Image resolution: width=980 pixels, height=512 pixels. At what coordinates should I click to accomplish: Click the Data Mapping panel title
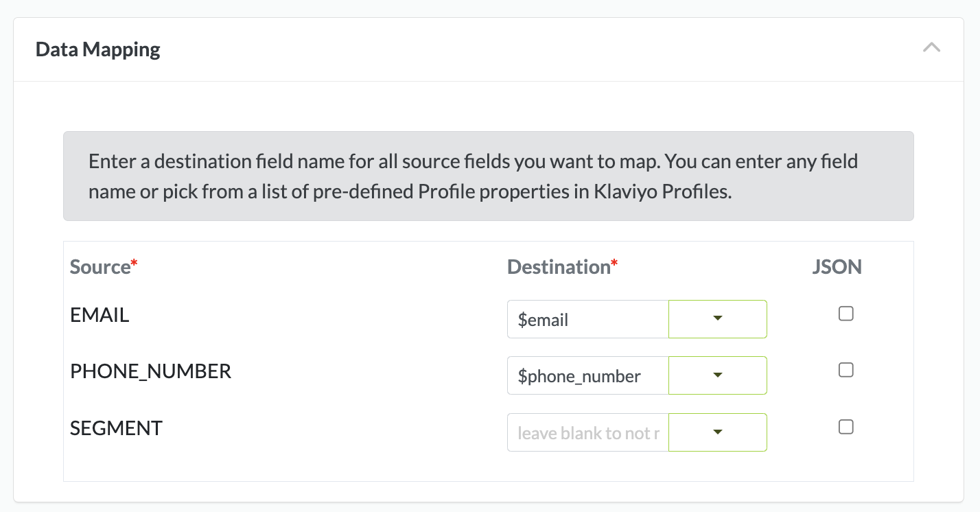click(98, 49)
